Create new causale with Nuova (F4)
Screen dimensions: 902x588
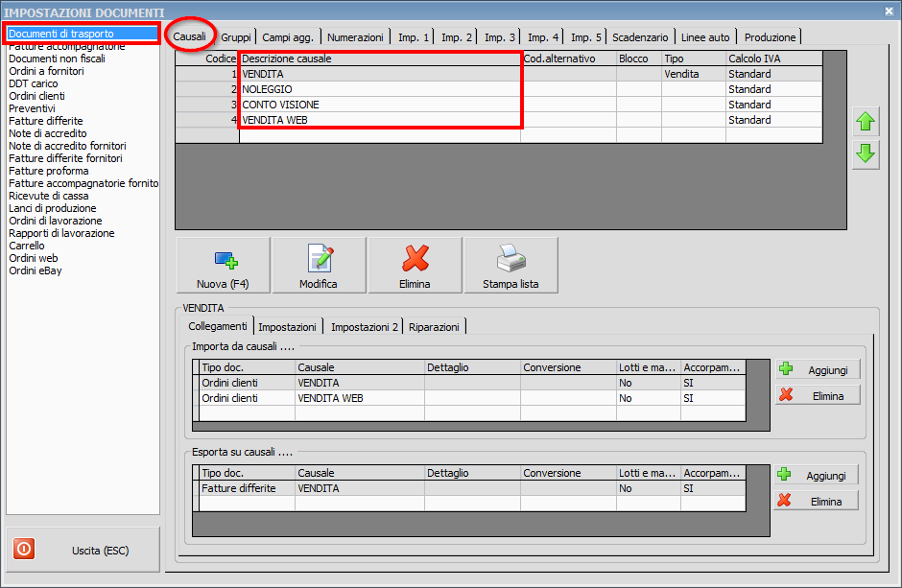(x=223, y=266)
